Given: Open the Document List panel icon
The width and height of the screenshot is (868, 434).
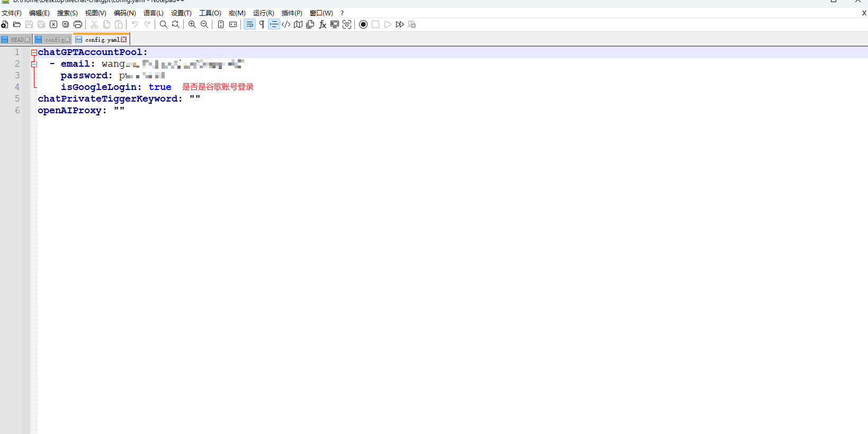Looking at the screenshot, I should coord(310,24).
